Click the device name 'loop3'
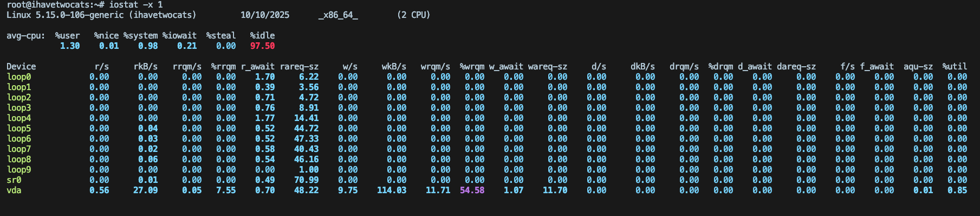 (x=19, y=108)
